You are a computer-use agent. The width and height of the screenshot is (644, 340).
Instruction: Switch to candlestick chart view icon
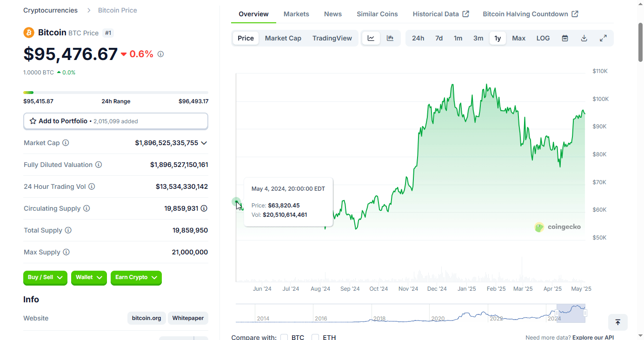(390, 38)
